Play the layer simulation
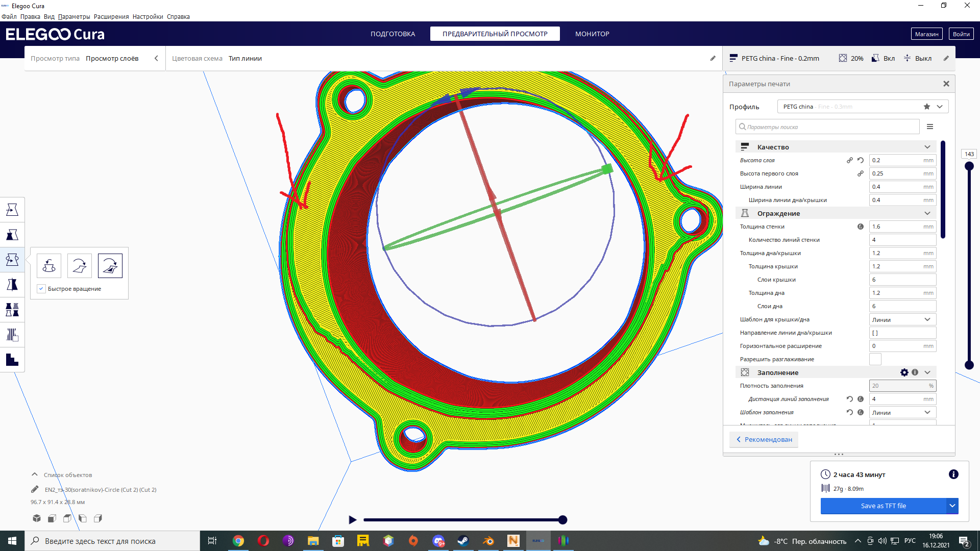 (x=352, y=520)
